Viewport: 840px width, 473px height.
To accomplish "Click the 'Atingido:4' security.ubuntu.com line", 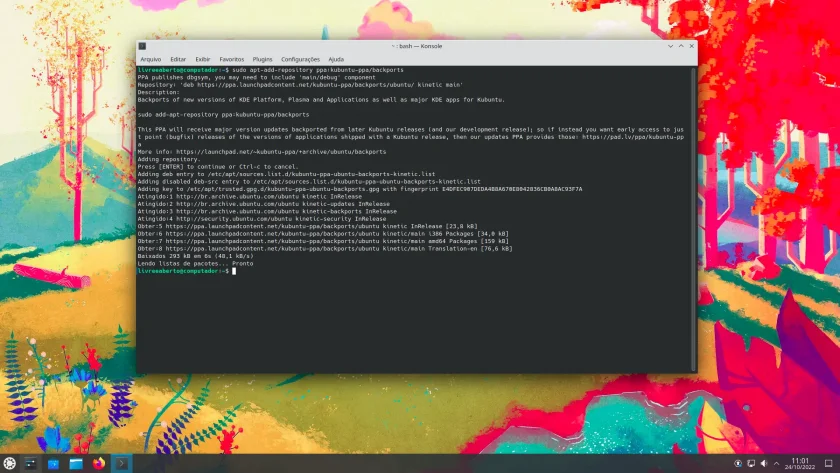I will 262,219.
